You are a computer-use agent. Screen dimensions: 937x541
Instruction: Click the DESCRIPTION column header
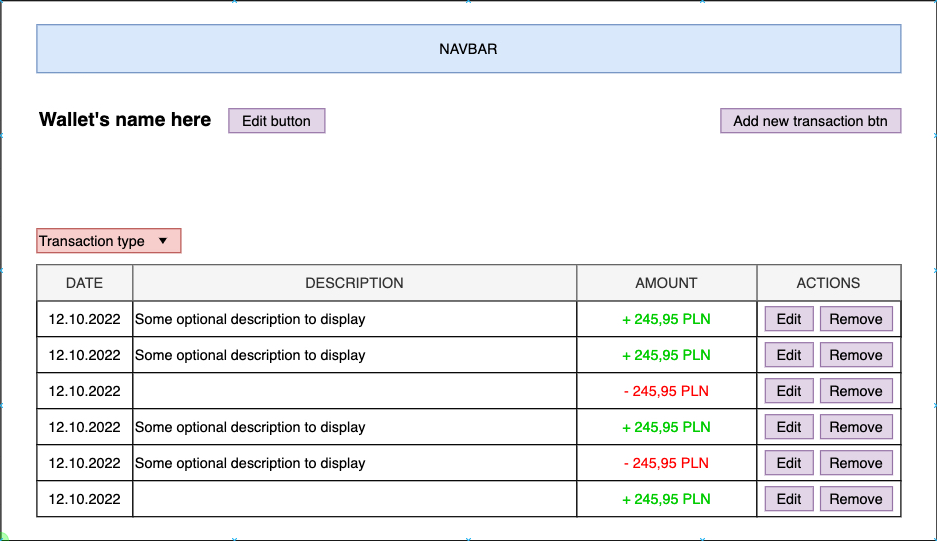[x=354, y=283]
